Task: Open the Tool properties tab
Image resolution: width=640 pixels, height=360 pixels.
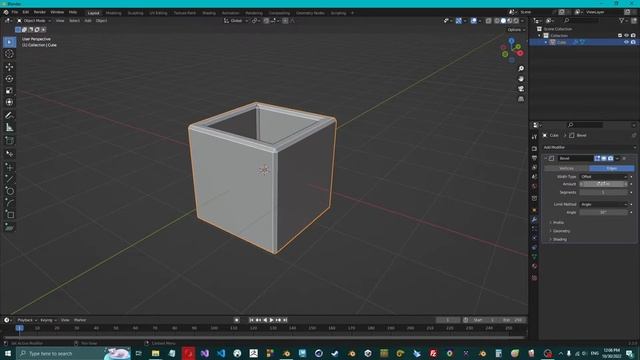Action: [x=534, y=137]
